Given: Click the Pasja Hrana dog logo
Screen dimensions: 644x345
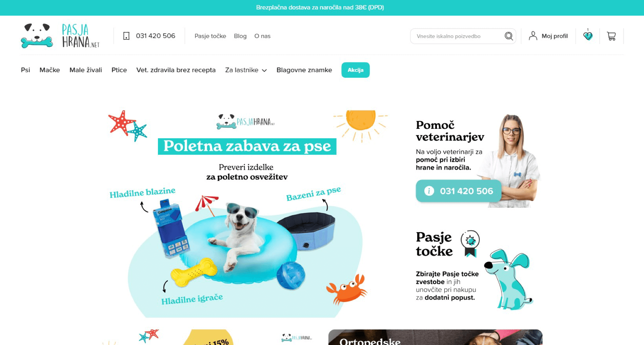Looking at the screenshot, I should pos(60,36).
